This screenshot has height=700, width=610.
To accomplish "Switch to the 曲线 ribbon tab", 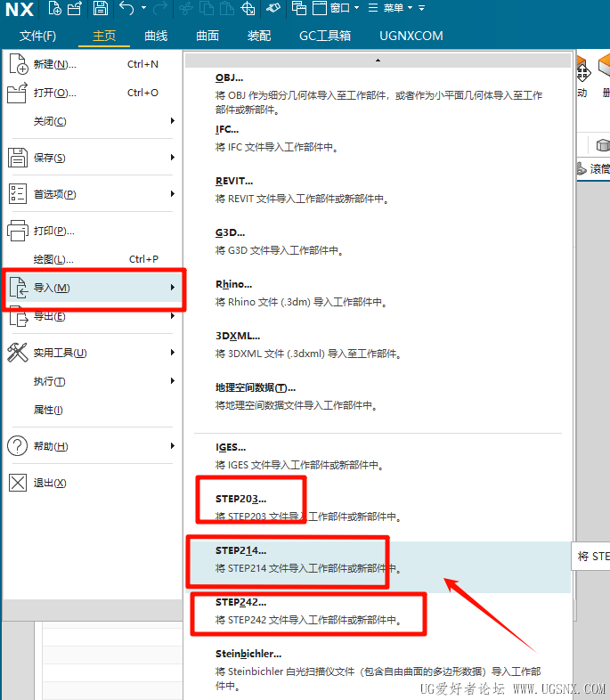I will tap(156, 36).
